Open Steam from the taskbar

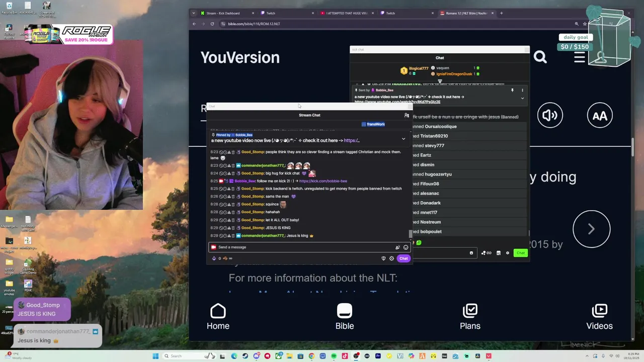tap(245, 356)
